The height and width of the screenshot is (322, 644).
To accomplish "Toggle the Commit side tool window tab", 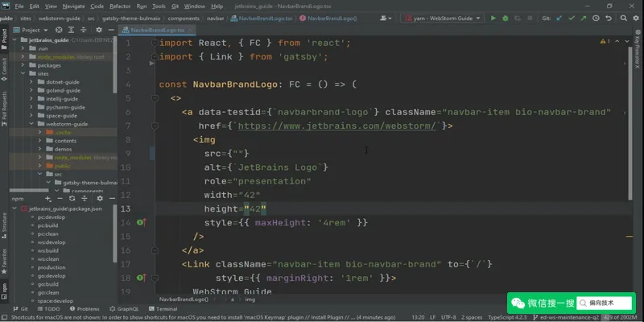I will click(5, 69).
